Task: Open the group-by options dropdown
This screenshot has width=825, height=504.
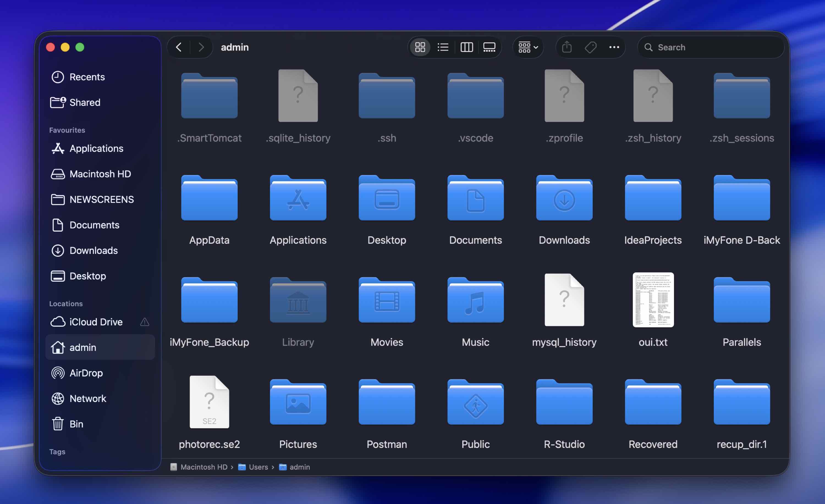Action: tap(528, 47)
